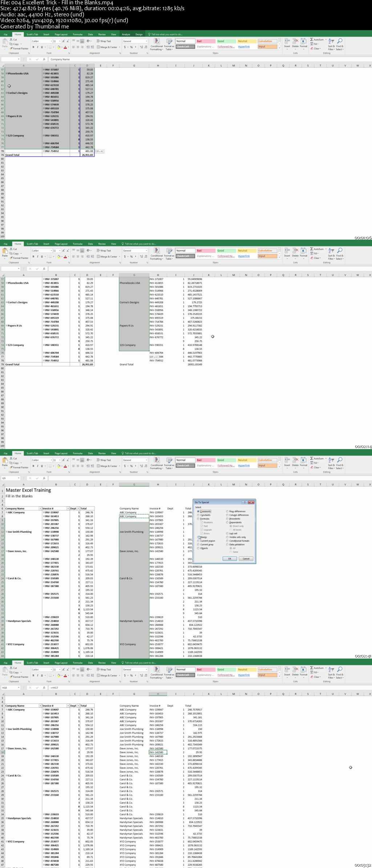Select the Formulas option

203,519
